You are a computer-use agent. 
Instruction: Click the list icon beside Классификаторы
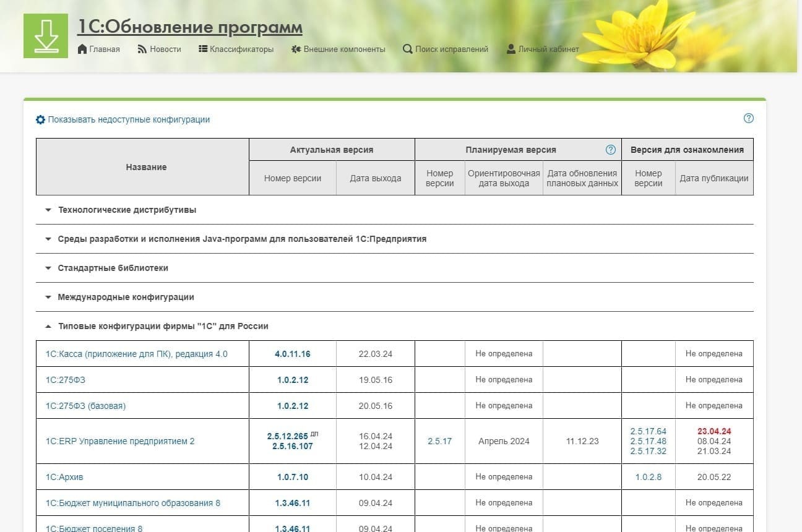coord(203,49)
